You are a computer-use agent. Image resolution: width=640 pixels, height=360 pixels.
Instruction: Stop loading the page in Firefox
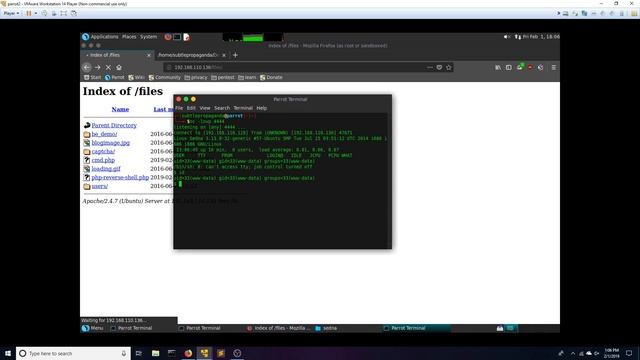[x=108, y=67]
